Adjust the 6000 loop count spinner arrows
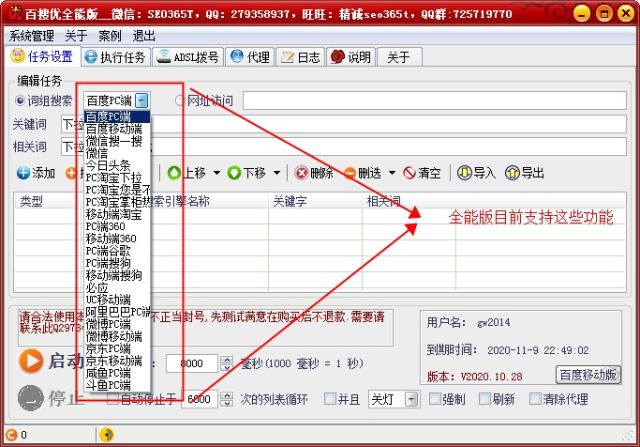 227,399
